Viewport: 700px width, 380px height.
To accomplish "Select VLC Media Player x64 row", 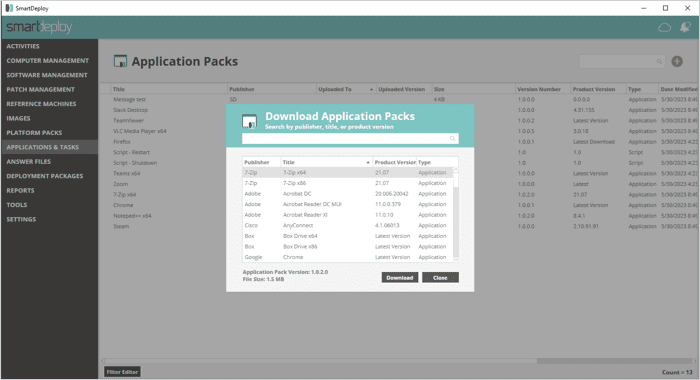I will coord(398,131).
